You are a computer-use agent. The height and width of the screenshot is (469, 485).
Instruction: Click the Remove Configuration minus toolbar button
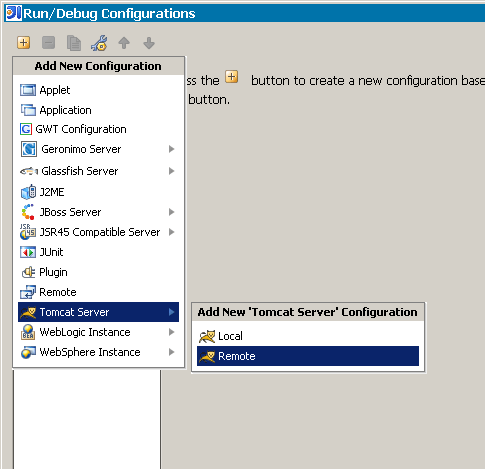coord(49,43)
